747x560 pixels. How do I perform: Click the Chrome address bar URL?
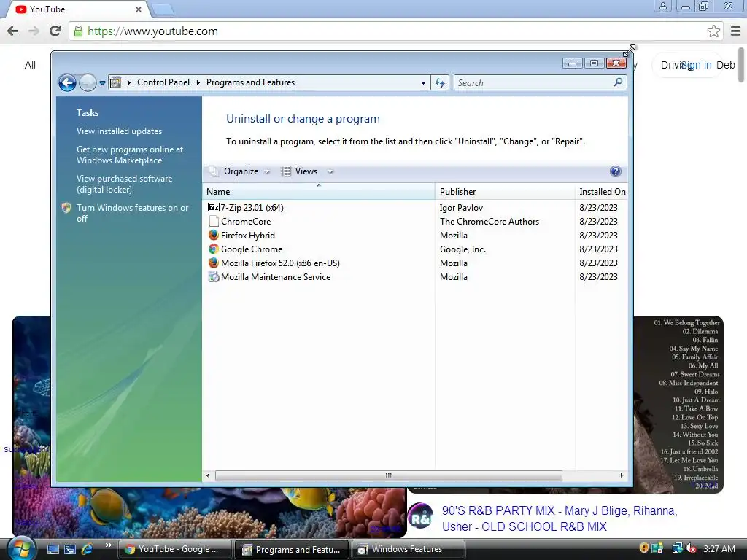pyautogui.click(x=152, y=31)
